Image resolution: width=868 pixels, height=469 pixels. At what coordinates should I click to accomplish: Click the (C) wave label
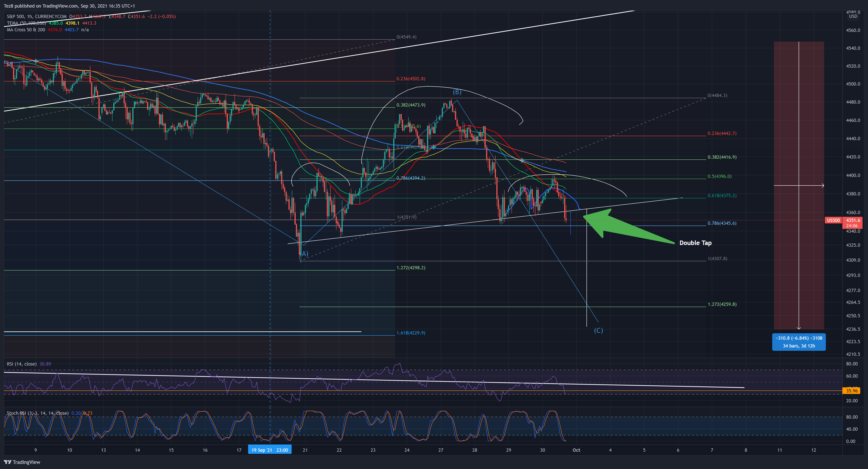click(x=598, y=330)
